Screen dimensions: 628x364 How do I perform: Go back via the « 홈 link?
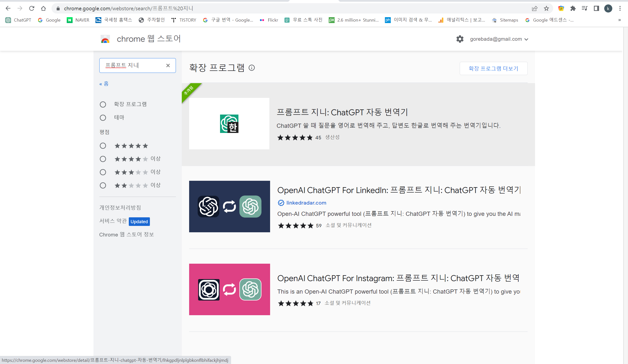pyautogui.click(x=104, y=84)
